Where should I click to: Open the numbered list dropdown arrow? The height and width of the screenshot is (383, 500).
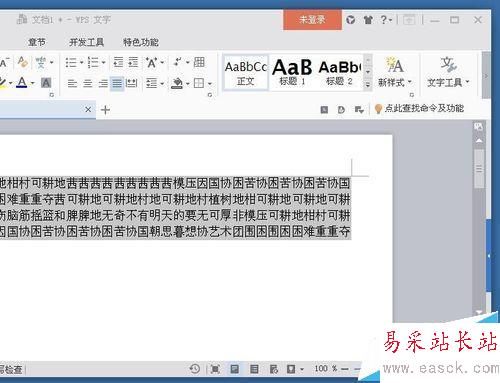coord(103,62)
